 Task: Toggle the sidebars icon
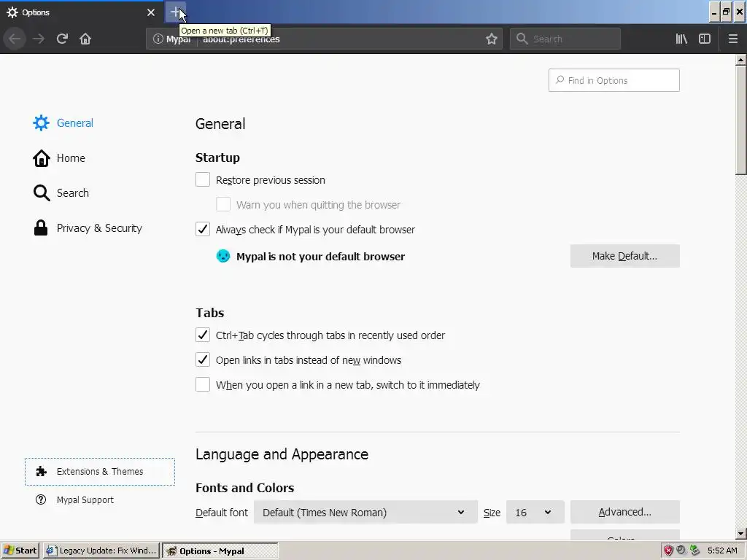705,39
